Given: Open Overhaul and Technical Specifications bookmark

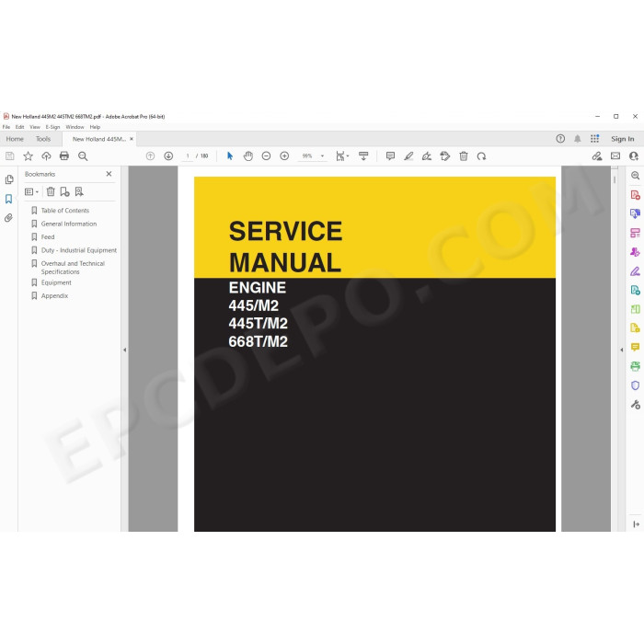Looking at the screenshot, I should point(73,268).
